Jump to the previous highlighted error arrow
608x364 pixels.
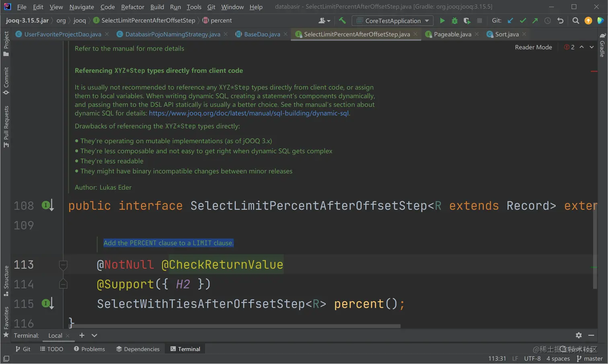[581, 47]
